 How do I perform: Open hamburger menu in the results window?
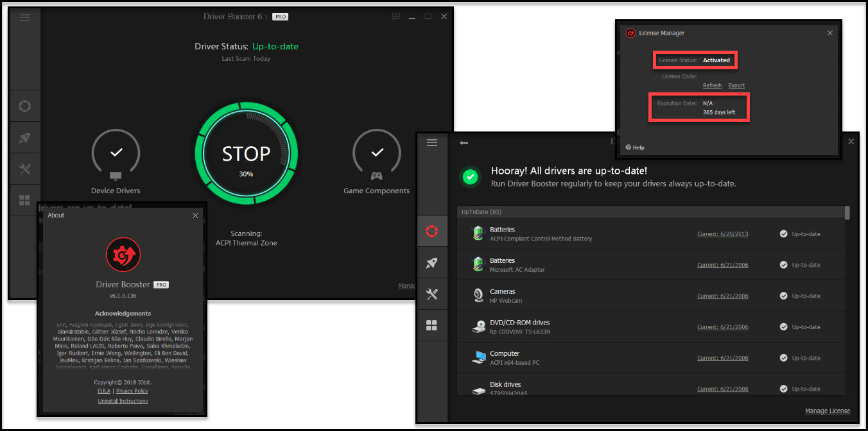click(432, 142)
